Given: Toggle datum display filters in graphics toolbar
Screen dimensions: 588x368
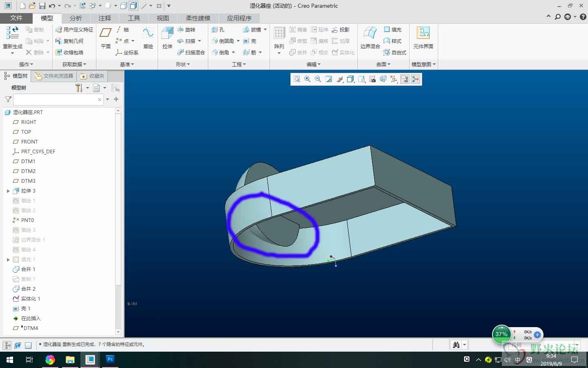Looking at the screenshot, I should tap(394, 79).
